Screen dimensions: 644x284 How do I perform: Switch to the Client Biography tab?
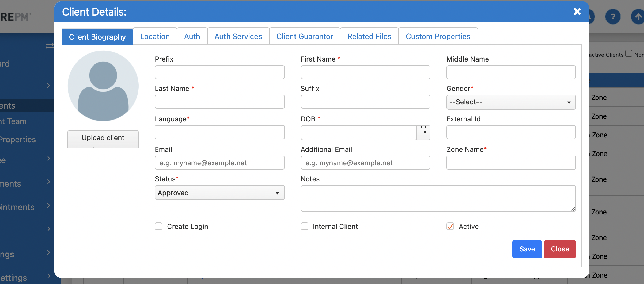click(x=97, y=37)
